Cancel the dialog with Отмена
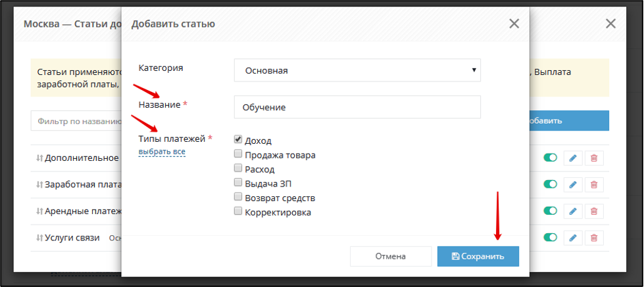The width and height of the screenshot is (644, 287). pos(391,256)
